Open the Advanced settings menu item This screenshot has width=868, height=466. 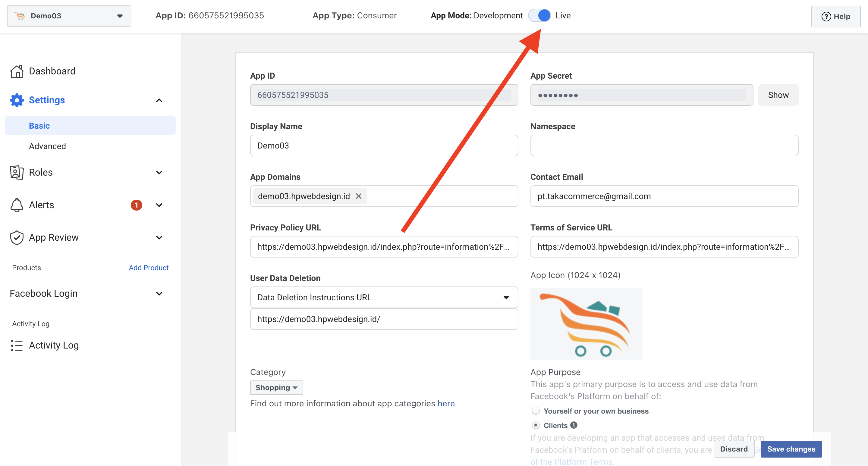48,146
